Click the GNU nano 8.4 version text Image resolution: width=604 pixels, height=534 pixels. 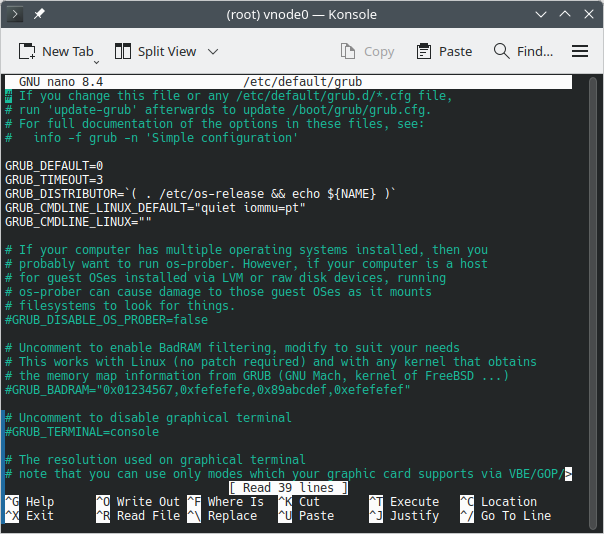[x=61, y=82]
